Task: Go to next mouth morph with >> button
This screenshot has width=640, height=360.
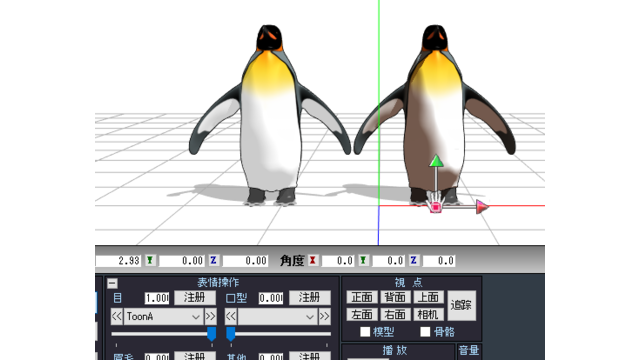Action: click(324, 316)
